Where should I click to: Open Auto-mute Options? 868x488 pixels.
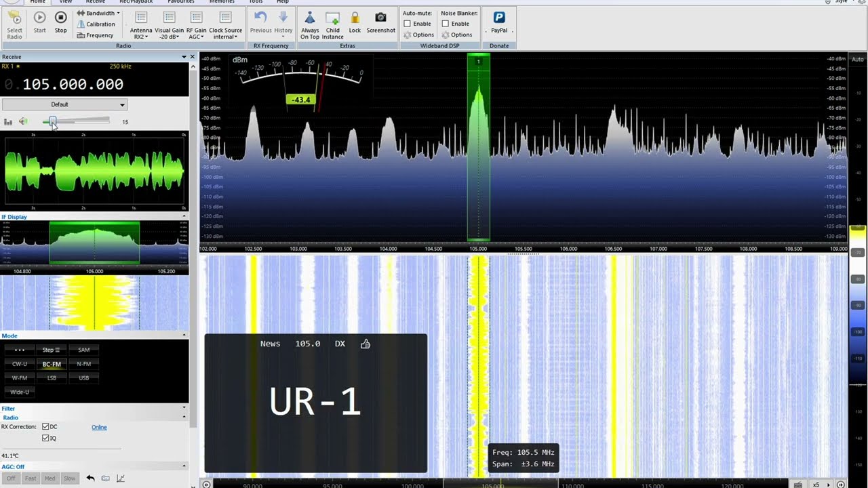pos(418,35)
